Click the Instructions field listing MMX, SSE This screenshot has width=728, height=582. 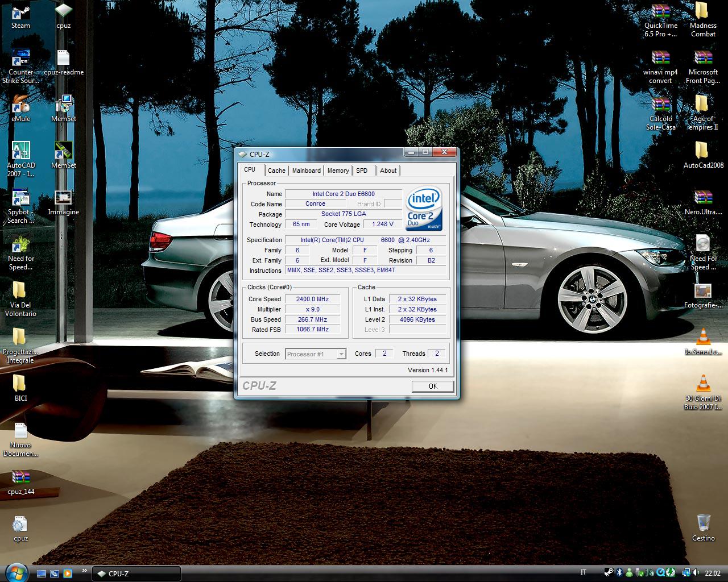[365, 270]
